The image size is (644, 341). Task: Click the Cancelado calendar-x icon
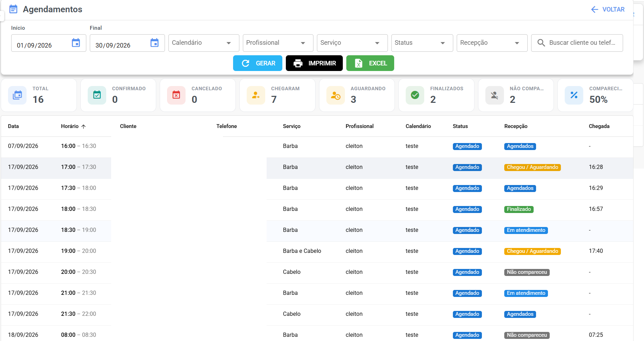(x=176, y=95)
